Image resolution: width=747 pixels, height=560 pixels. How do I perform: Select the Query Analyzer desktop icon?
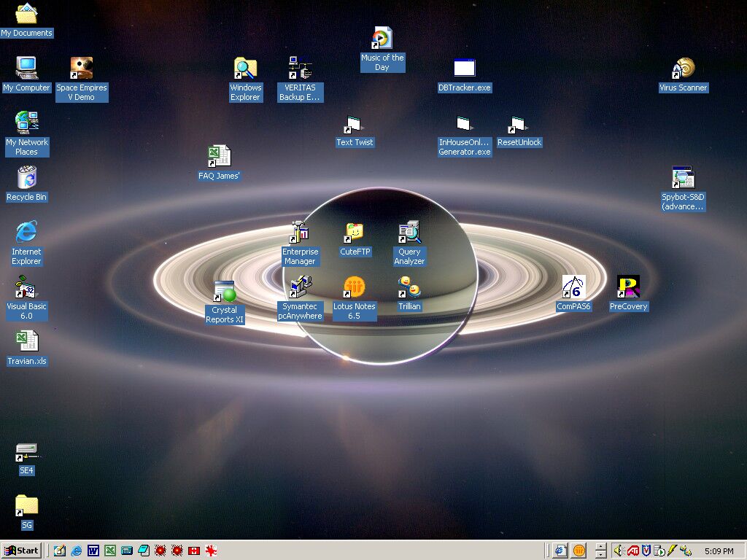[409, 233]
